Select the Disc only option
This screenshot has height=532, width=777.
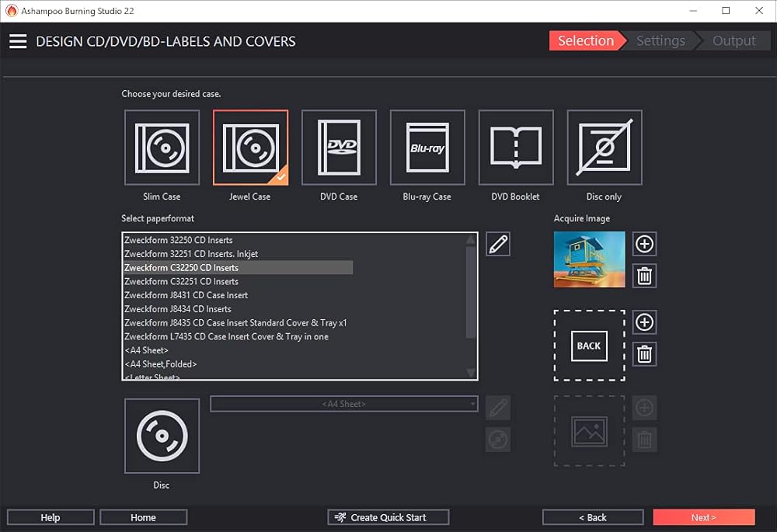[605, 148]
